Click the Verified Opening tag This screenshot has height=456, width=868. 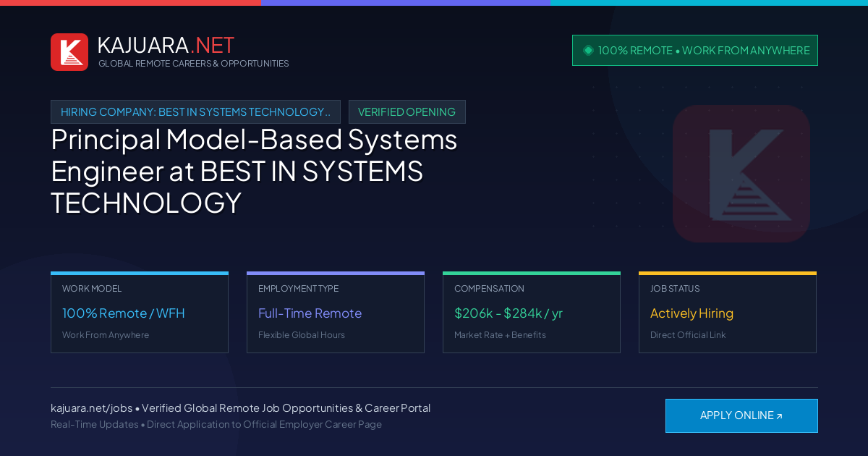tap(407, 112)
